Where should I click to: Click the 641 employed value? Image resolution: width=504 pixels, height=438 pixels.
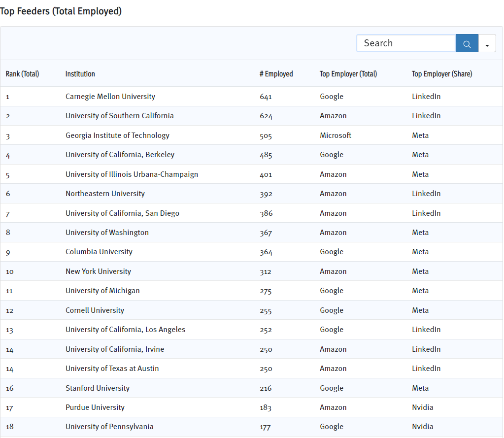[266, 97]
